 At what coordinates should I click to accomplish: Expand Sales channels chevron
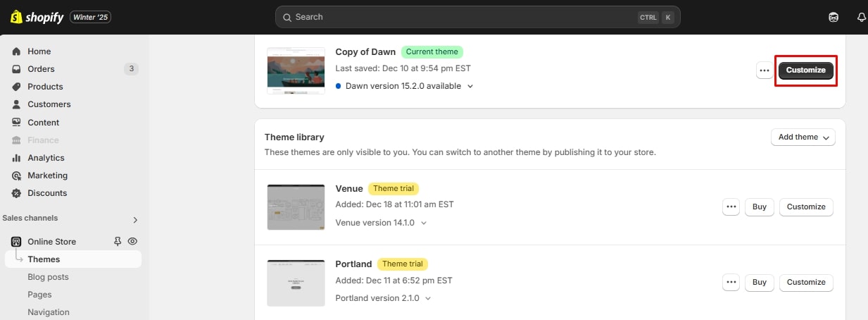[135, 220]
